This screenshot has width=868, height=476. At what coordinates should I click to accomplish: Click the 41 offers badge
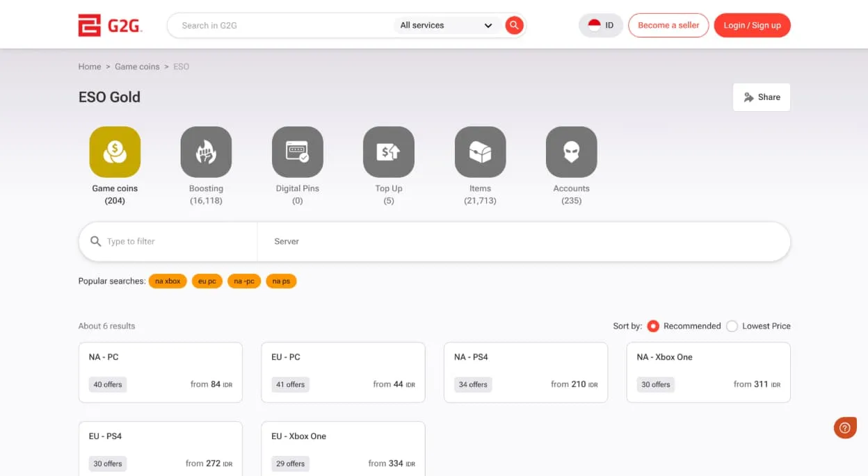[290, 384]
